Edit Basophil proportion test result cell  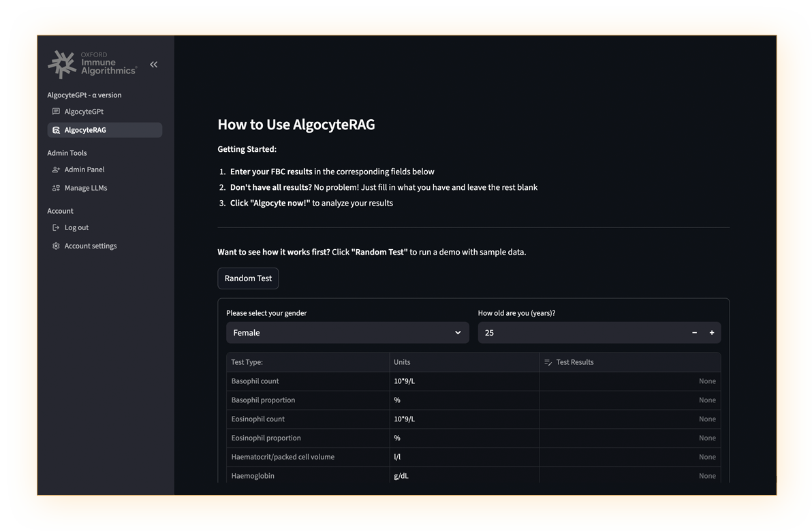pos(629,400)
